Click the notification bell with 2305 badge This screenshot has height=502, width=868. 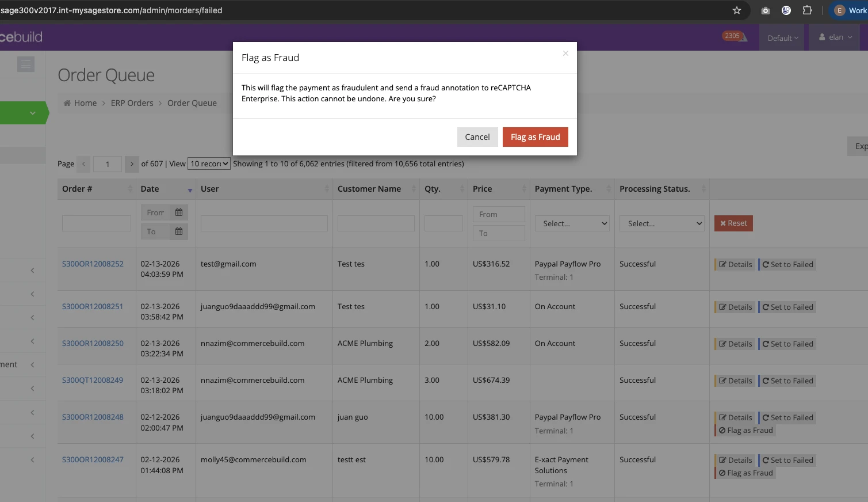coord(736,37)
